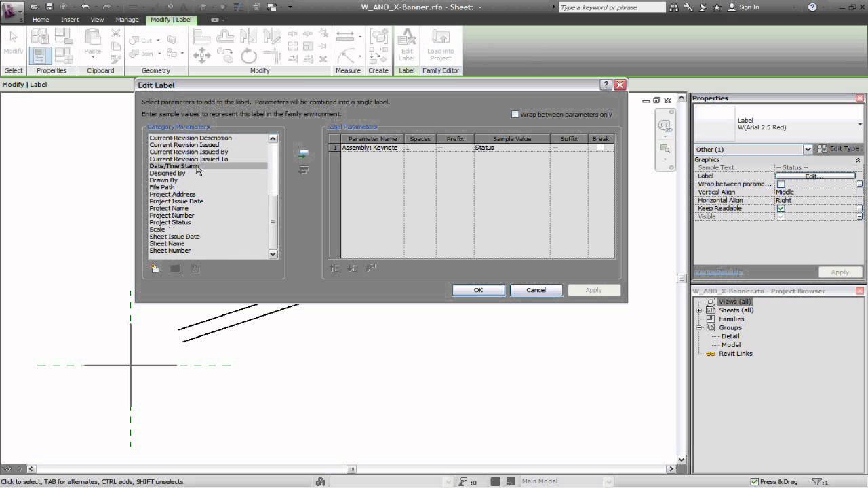Create a new category parameter

[155, 268]
